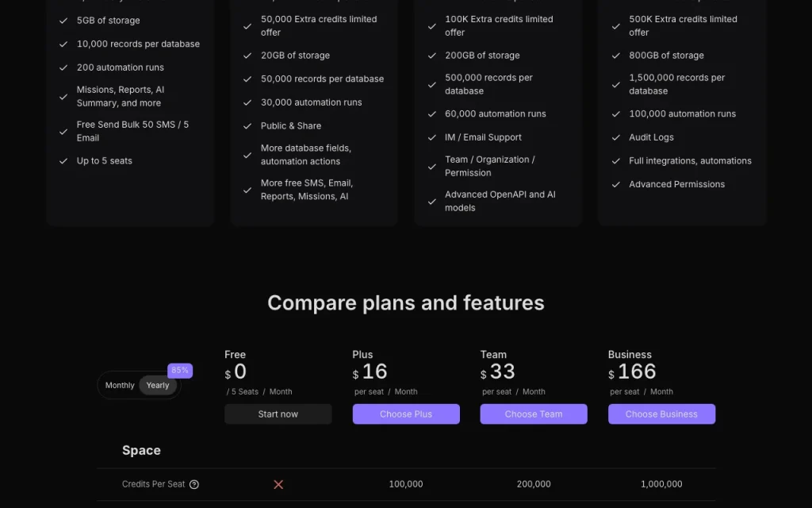Image resolution: width=812 pixels, height=508 pixels.
Task: Click the $166 Business price
Action: (632, 371)
